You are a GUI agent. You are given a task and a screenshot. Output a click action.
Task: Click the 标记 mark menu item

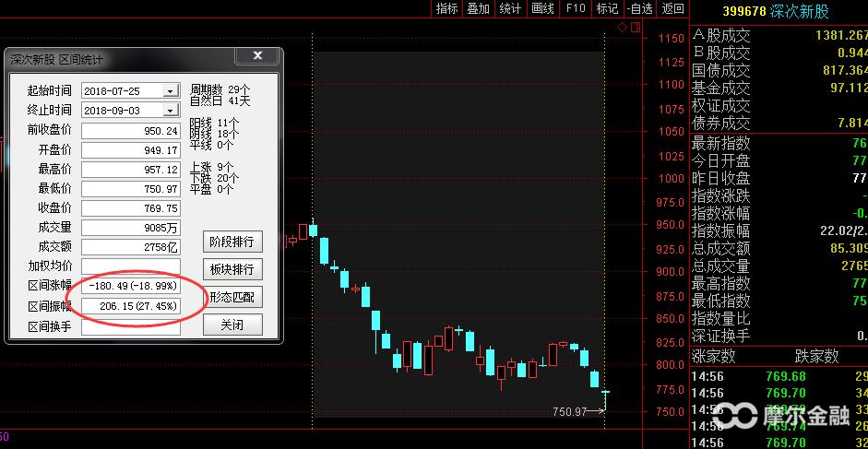[x=607, y=9]
